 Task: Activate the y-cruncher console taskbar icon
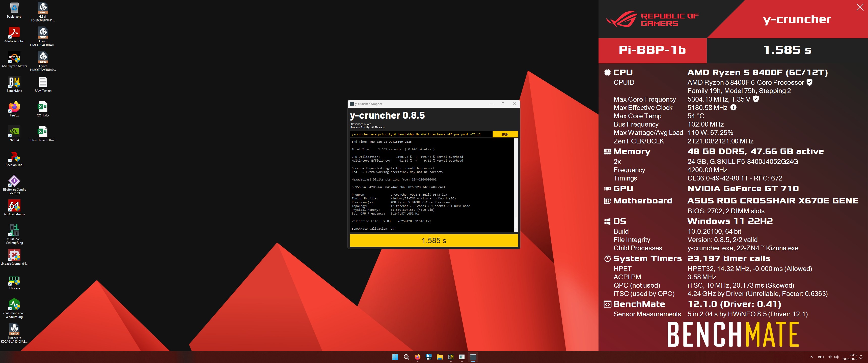(473, 357)
